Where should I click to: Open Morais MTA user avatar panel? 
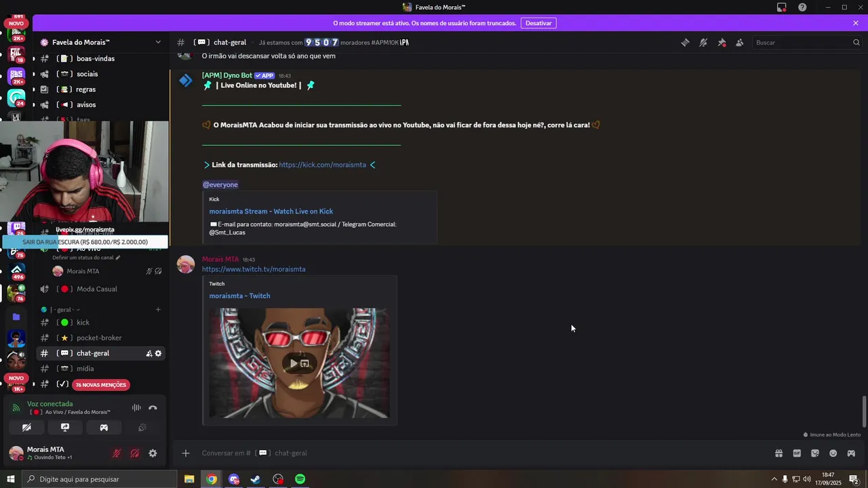coord(16,453)
